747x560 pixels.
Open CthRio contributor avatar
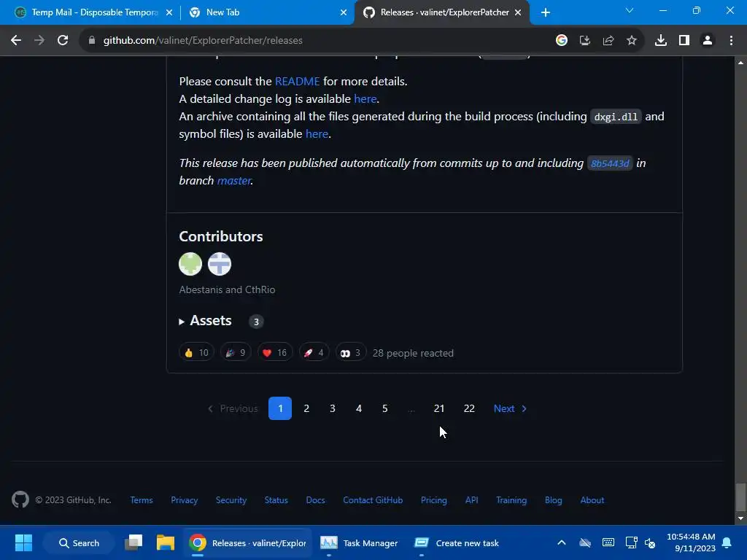220,264
